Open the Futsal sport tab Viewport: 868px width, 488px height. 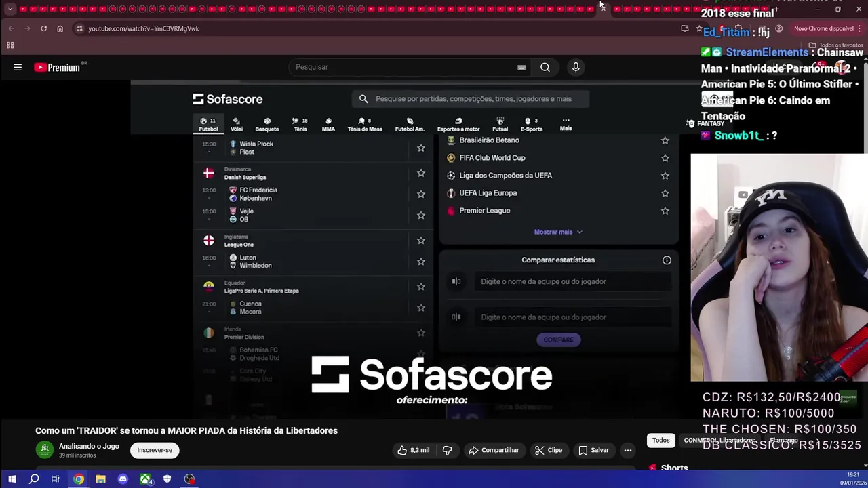click(x=500, y=124)
